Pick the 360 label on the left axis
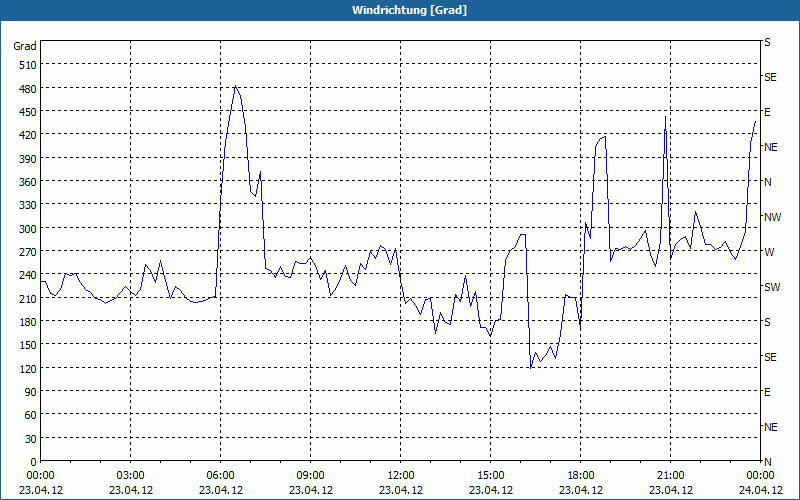This screenshot has width=800, height=500. click(28, 182)
